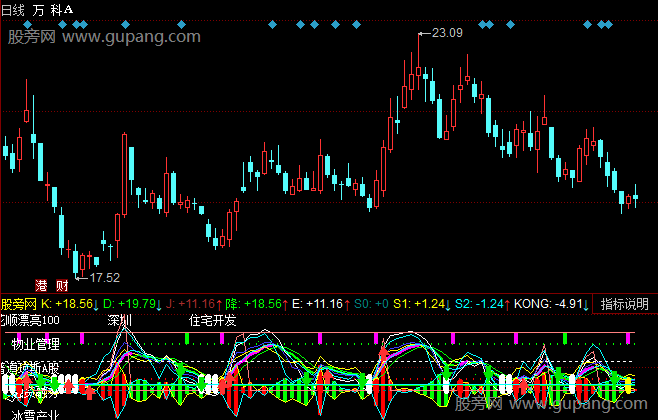Click the J value +11.16 indicator
Image resolution: width=658 pixels, height=420 pixels.
pos(192,303)
